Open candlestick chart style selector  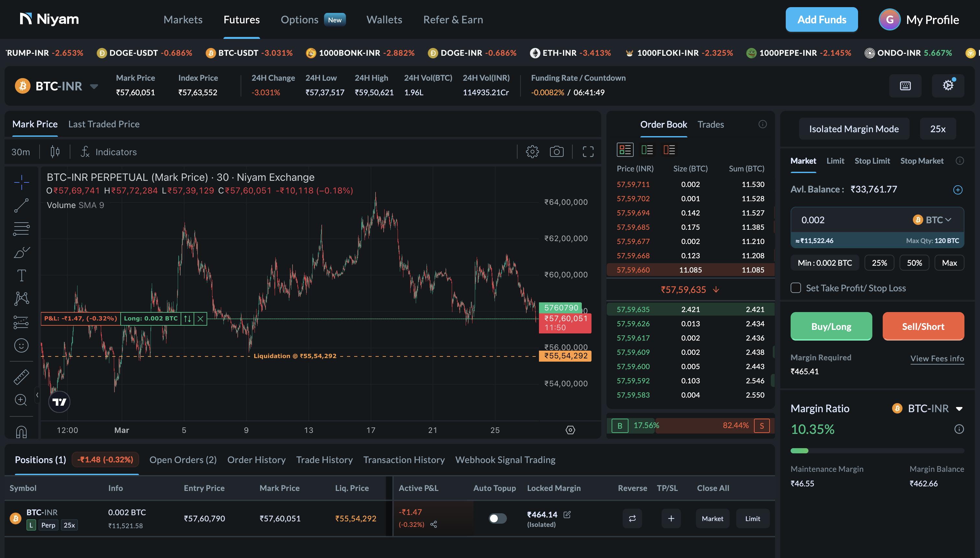coord(55,152)
